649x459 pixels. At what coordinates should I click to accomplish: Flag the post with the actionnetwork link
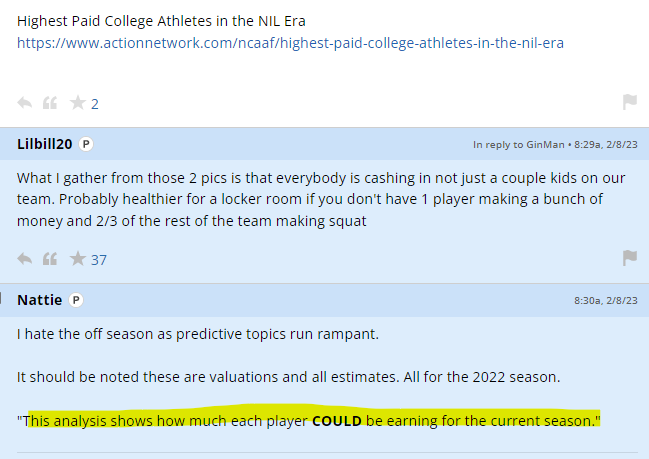click(630, 102)
